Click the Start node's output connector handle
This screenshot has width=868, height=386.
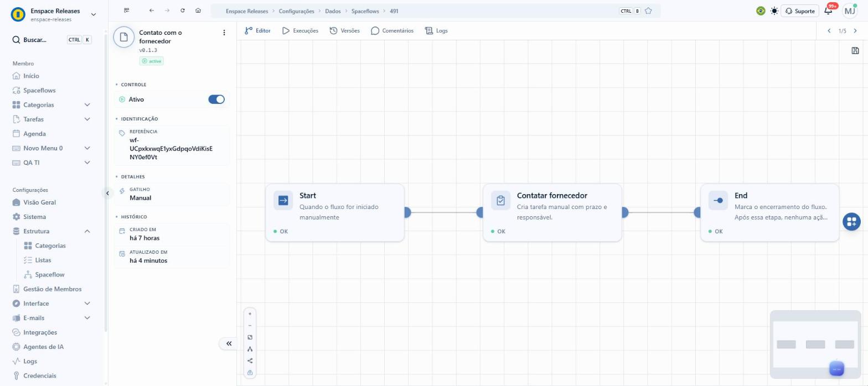[x=407, y=212]
